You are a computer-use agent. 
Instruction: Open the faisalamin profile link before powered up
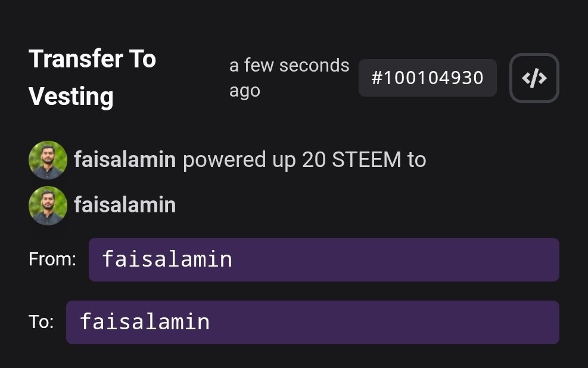tap(125, 160)
